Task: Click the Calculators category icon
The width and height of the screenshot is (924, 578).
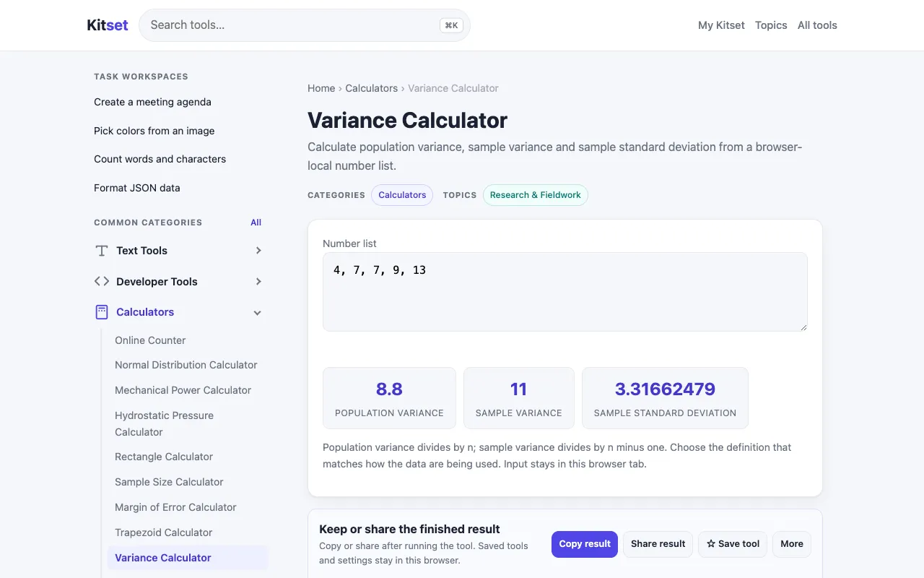Action: click(102, 312)
